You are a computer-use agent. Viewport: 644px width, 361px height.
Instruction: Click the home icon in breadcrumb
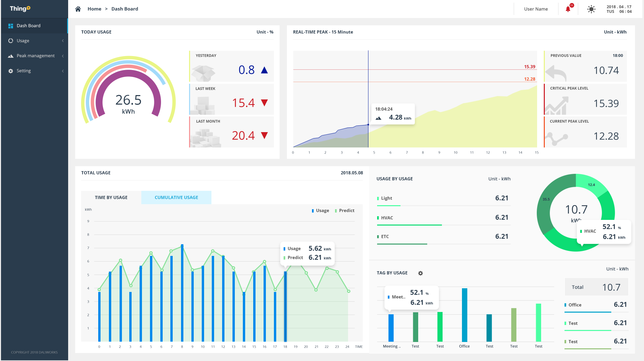[78, 9]
